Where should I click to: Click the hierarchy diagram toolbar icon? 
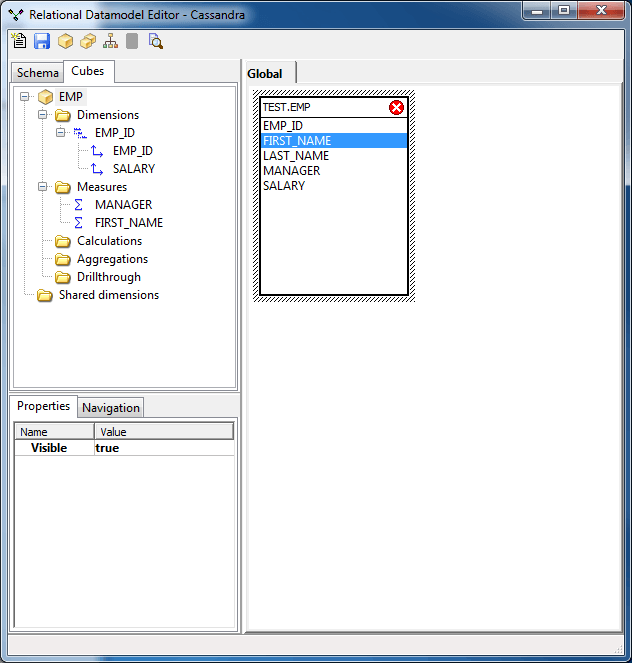110,41
